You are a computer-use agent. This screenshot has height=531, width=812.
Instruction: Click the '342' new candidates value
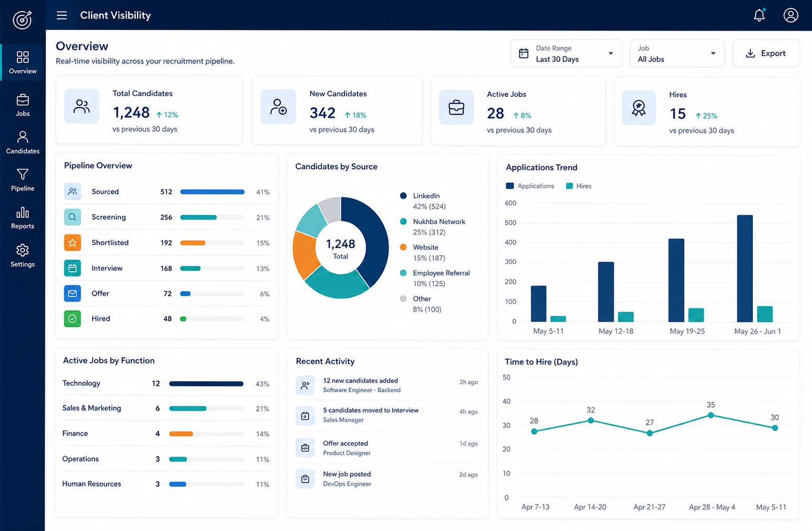(x=322, y=113)
